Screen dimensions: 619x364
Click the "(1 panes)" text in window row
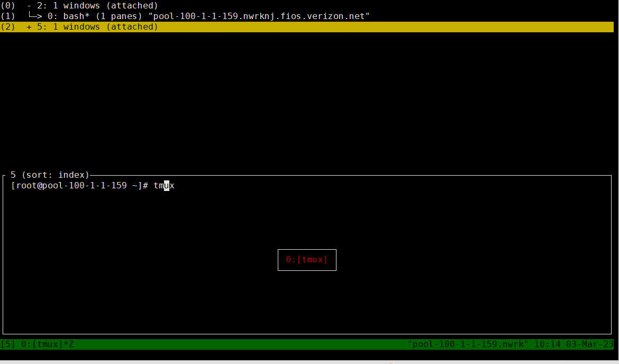click(119, 16)
